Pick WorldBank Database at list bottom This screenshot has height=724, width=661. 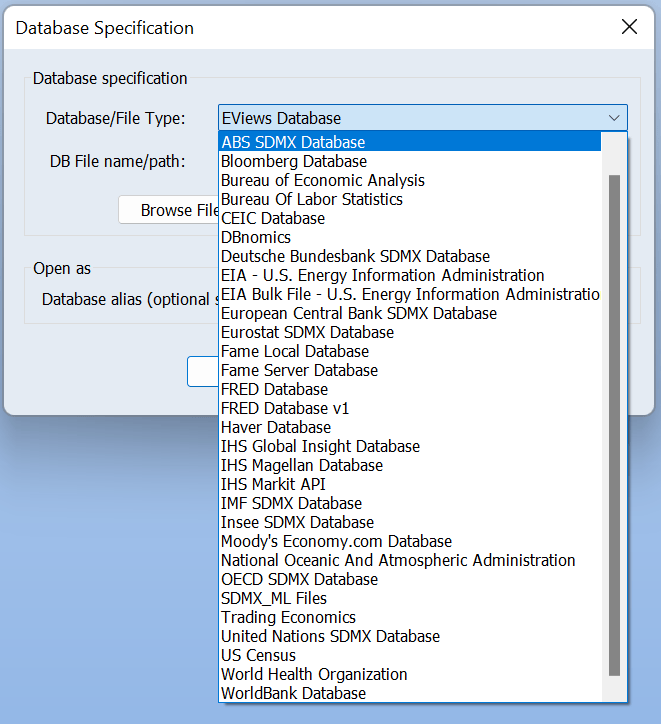click(x=293, y=693)
